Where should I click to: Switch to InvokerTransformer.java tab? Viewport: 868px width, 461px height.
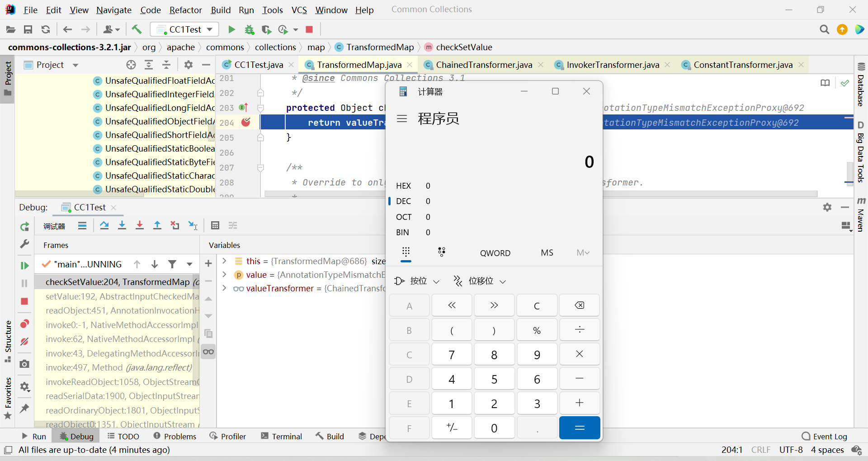pyautogui.click(x=613, y=65)
